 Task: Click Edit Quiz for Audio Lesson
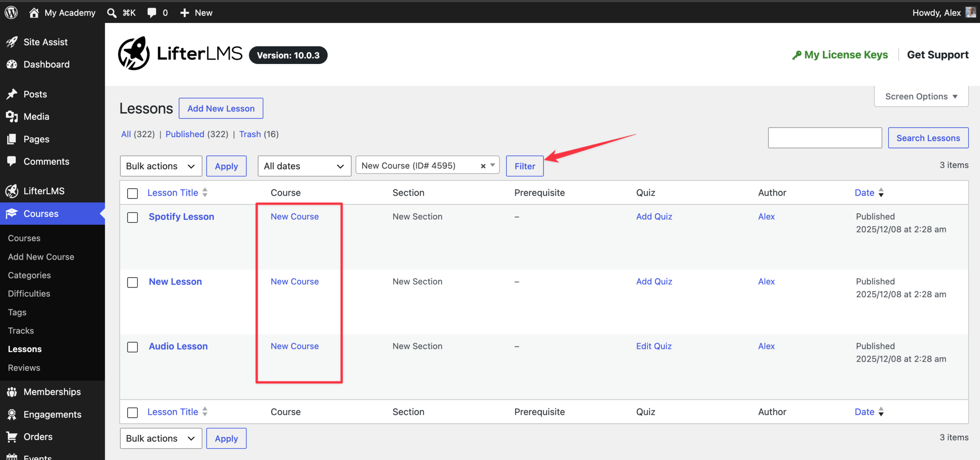point(653,346)
